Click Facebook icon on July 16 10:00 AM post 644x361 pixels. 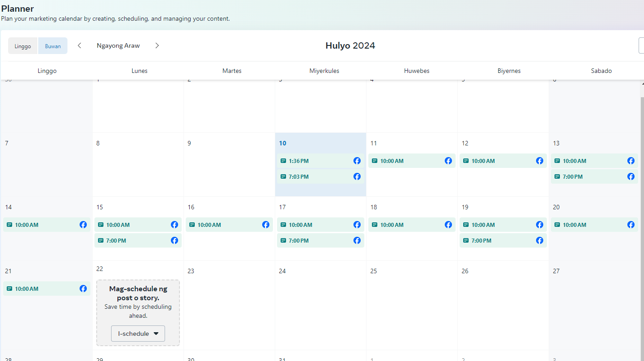click(x=265, y=225)
